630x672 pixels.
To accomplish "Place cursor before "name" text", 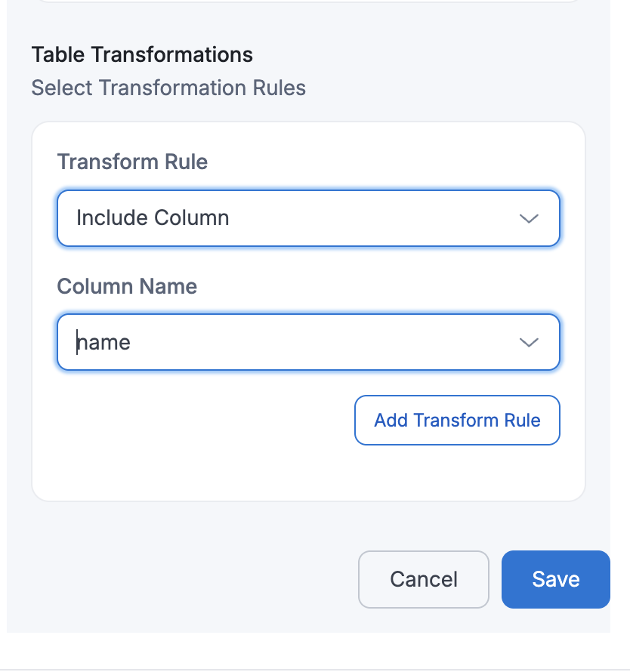I will click(78, 343).
